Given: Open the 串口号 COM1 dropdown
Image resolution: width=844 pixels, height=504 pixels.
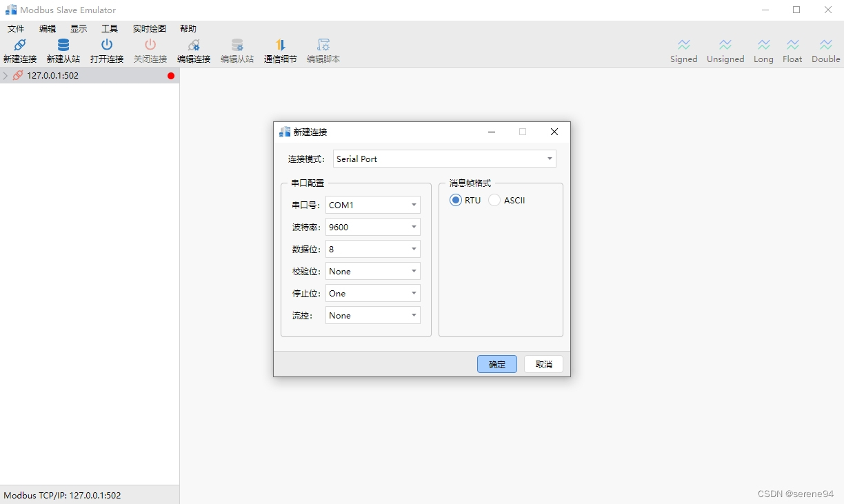Looking at the screenshot, I should 373,205.
